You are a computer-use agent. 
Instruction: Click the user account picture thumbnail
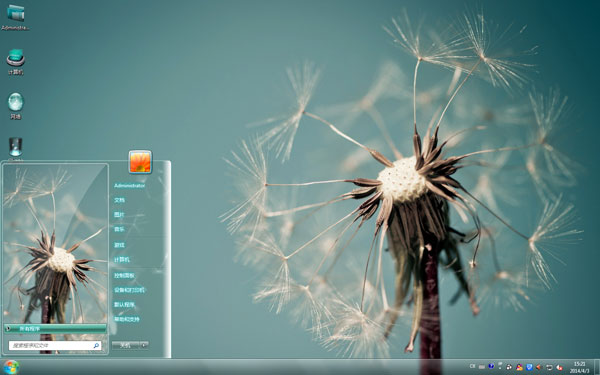pos(140,162)
